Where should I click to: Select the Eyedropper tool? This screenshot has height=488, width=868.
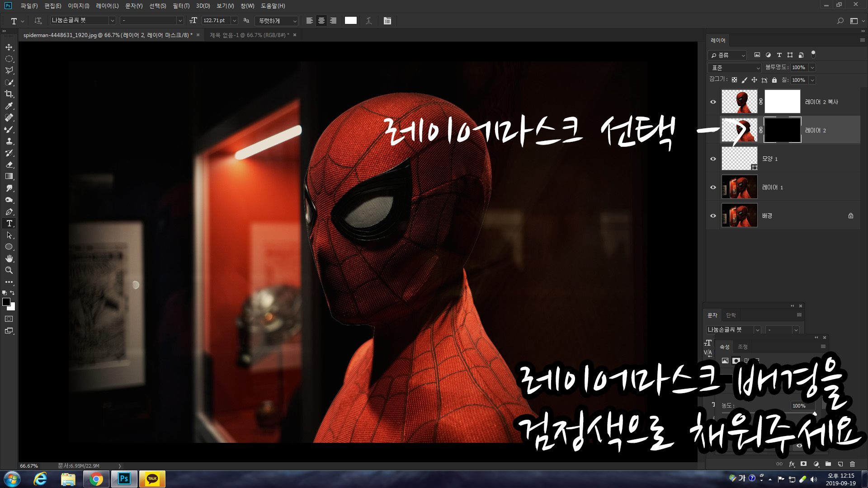(9, 106)
